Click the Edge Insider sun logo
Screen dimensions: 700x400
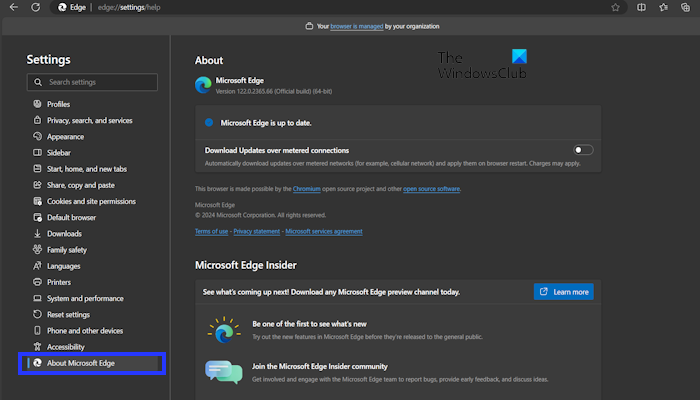(x=224, y=330)
